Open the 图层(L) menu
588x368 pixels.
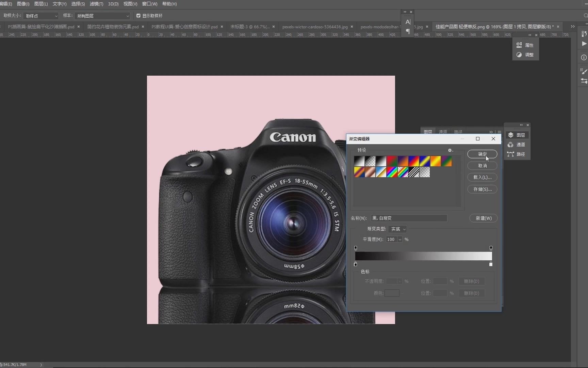point(41,4)
